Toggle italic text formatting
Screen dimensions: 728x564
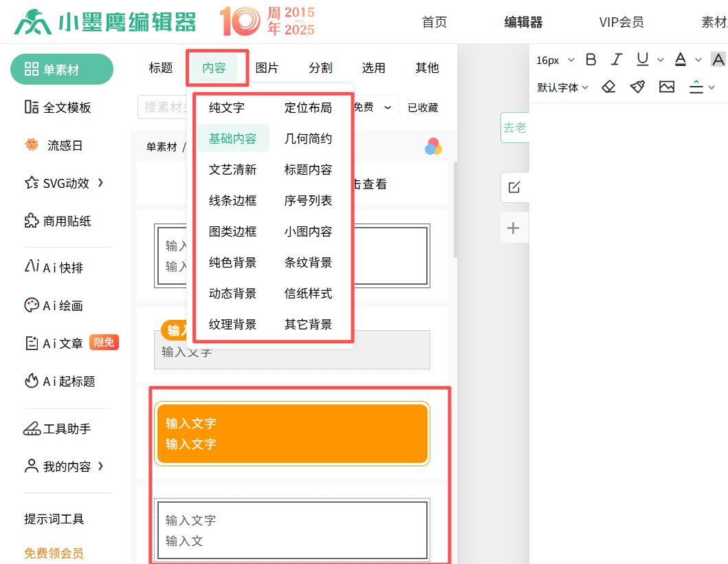tap(617, 60)
